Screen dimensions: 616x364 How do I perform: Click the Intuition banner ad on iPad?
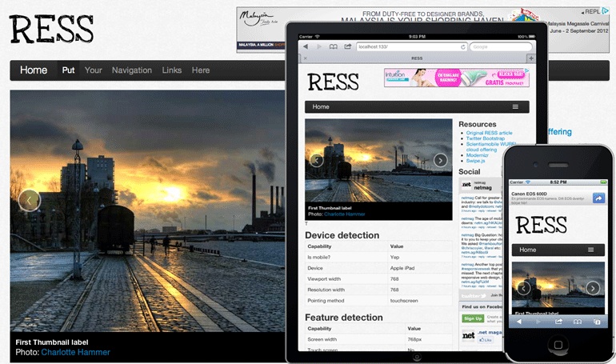pyautogui.click(x=457, y=78)
